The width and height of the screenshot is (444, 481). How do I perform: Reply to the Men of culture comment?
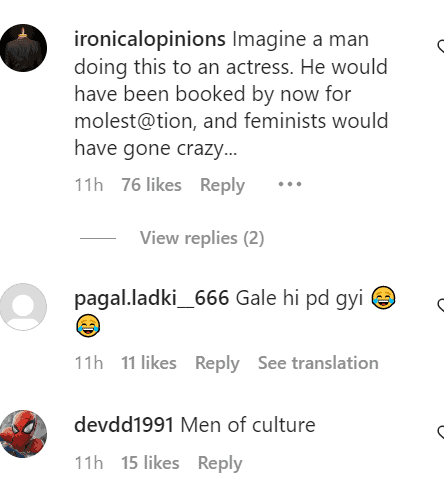[x=220, y=463]
